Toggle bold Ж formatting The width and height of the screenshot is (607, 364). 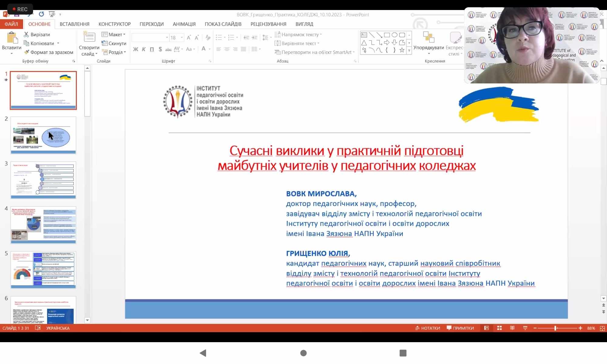coord(135,49)
